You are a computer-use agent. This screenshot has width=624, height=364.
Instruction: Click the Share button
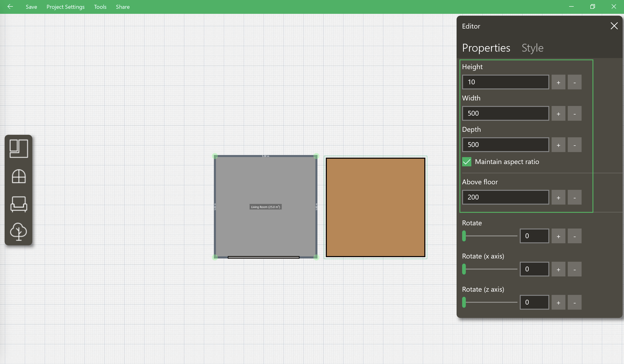click(123, 7)
